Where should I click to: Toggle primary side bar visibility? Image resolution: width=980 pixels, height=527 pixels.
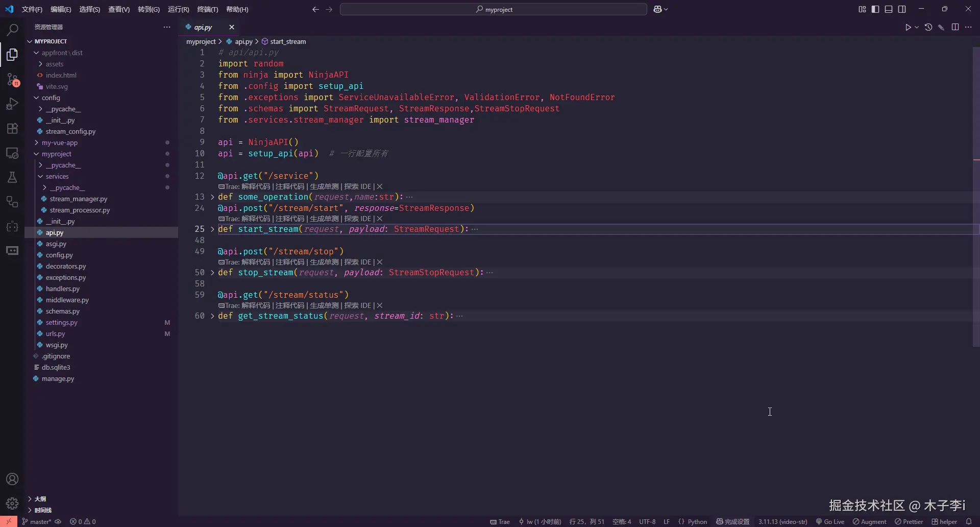pyautogui.click(x=875, y=9)
